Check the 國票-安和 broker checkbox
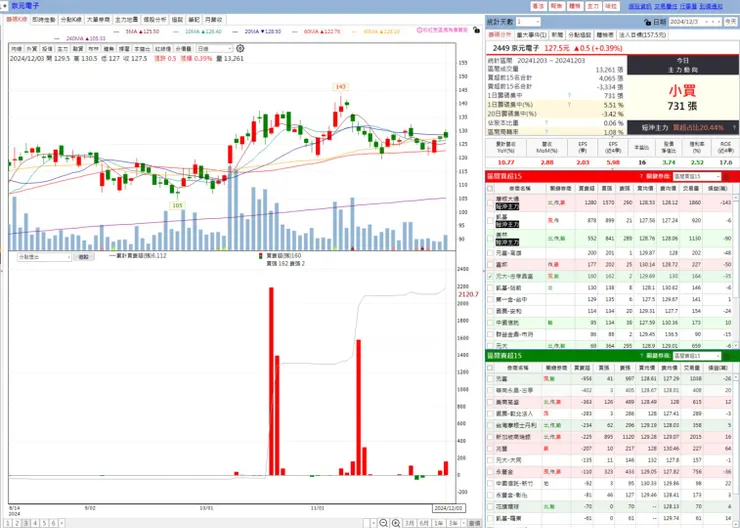This screenshot has width=740, height=528. tap(490, 311)
